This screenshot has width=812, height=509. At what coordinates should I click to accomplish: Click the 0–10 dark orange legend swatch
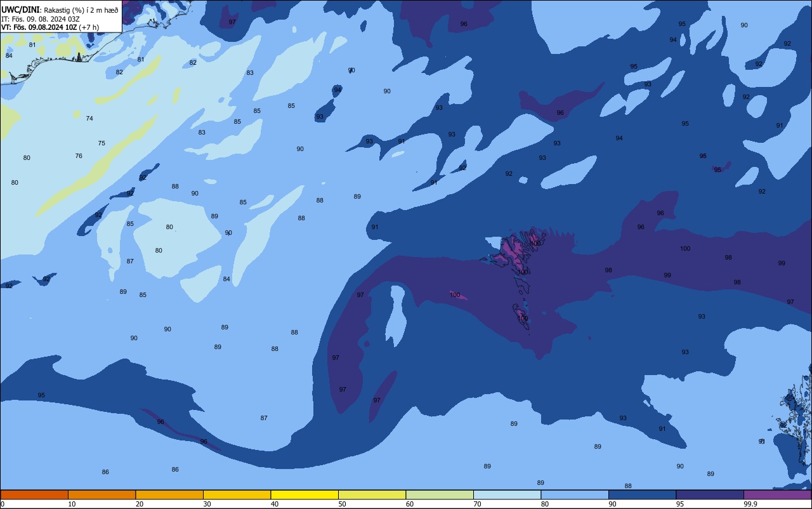[x=34, y=494]
